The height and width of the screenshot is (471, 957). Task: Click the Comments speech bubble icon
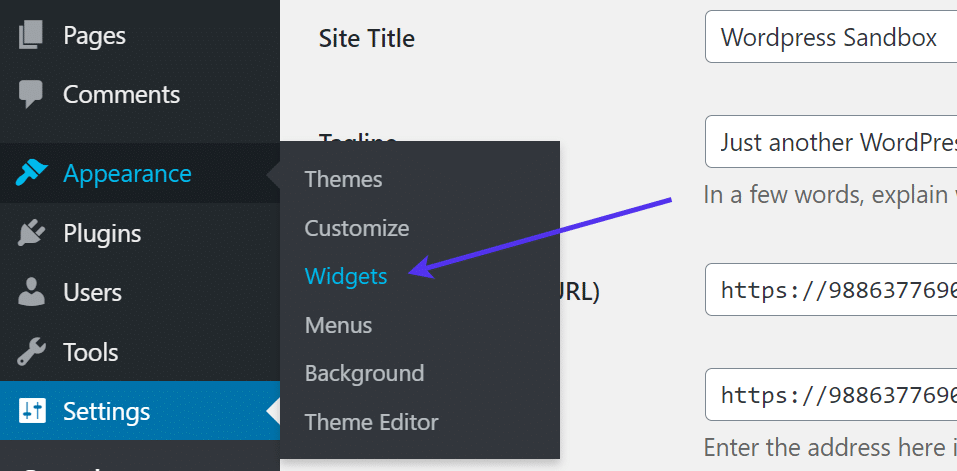coord(31,95)
